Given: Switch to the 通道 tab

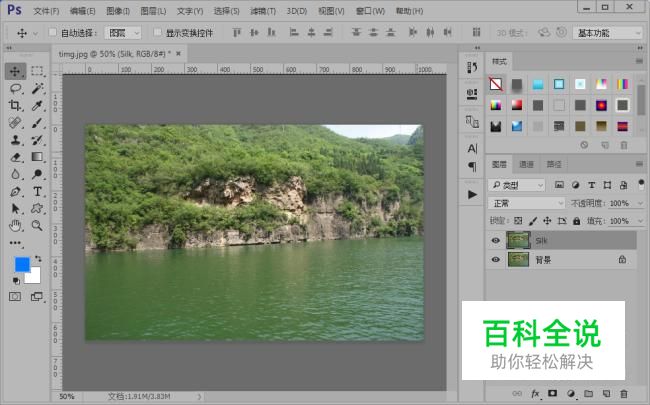Looking at the screenshot, I should [526, 165].
